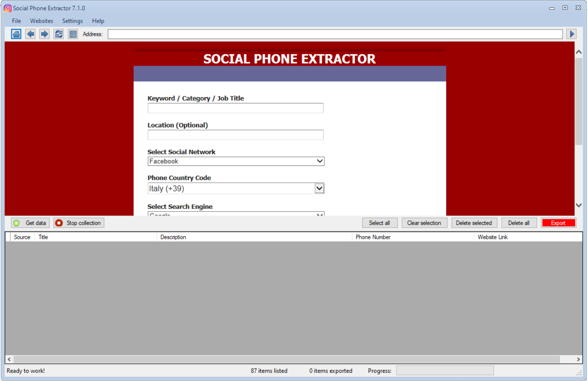
Task: Go forward with the right arrow icon
Action: coord(45,34)
